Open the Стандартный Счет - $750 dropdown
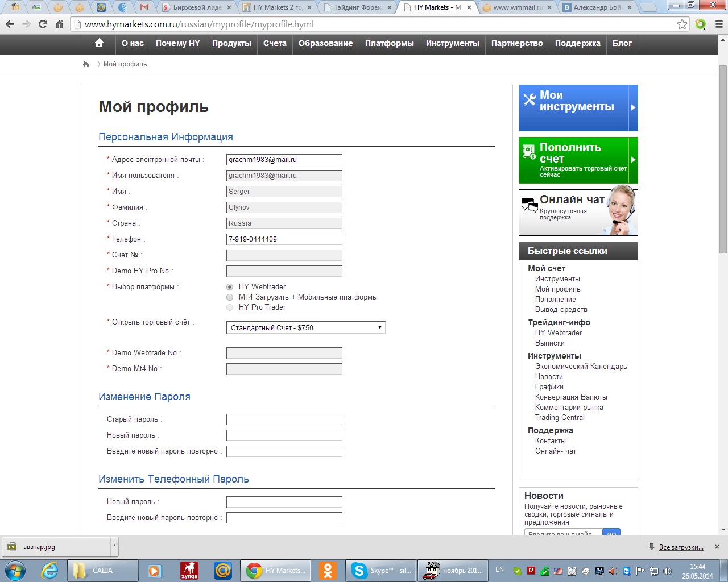The width and height of the screenshot is (728, 582). pos(306,327)
